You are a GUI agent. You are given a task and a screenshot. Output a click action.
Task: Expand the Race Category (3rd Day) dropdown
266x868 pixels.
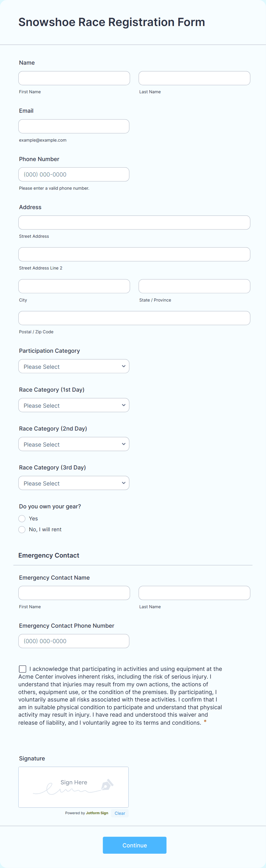click(x=74, y=483)
